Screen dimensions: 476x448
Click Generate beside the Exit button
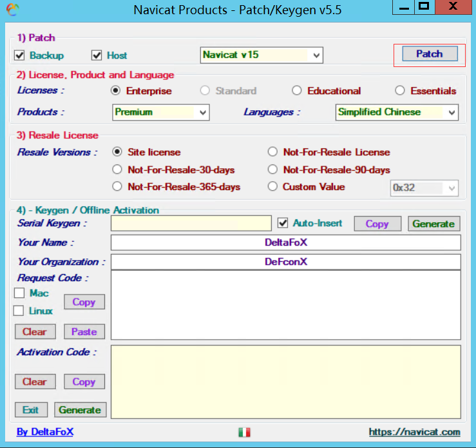(81, 410)
